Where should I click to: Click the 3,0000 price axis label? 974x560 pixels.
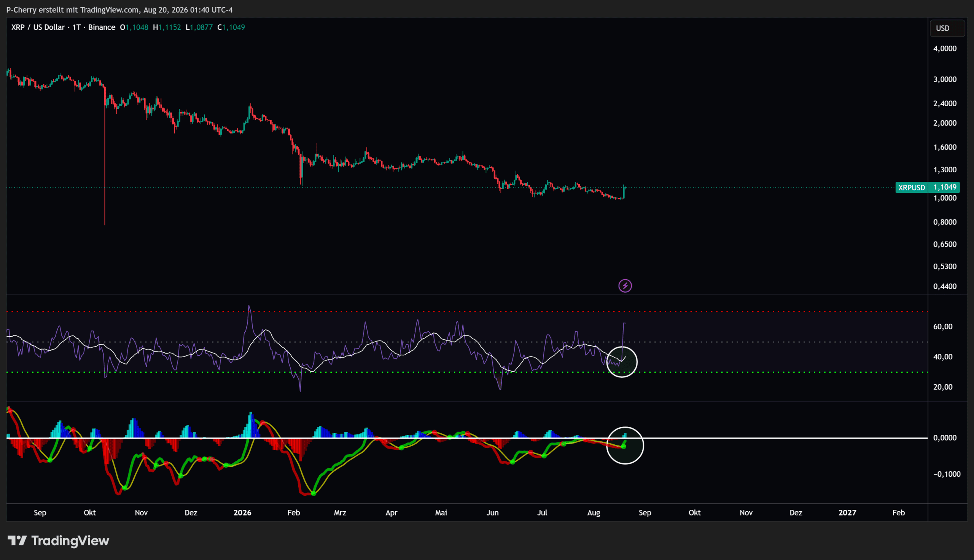tap(945, 79)
